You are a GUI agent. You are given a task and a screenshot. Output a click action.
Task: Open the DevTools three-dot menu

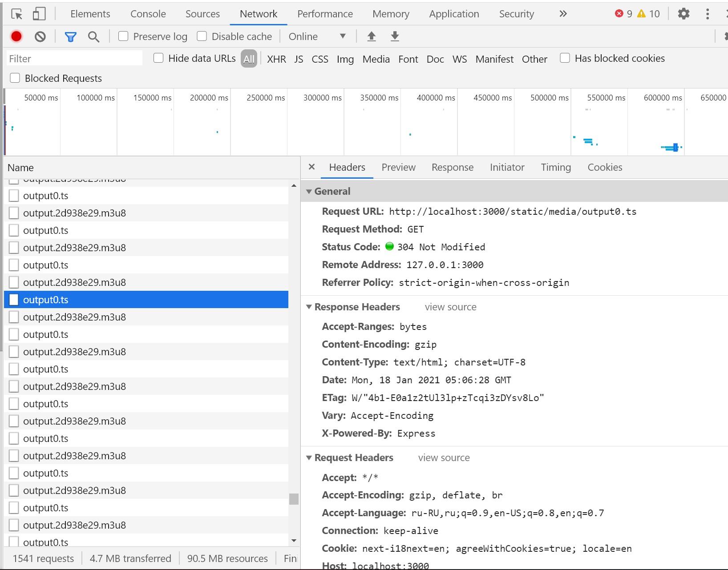(x=708, y=14)
